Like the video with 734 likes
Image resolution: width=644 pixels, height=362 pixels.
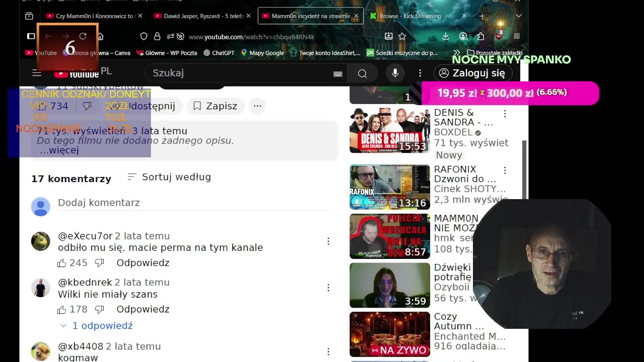click(x=52, y=106)
